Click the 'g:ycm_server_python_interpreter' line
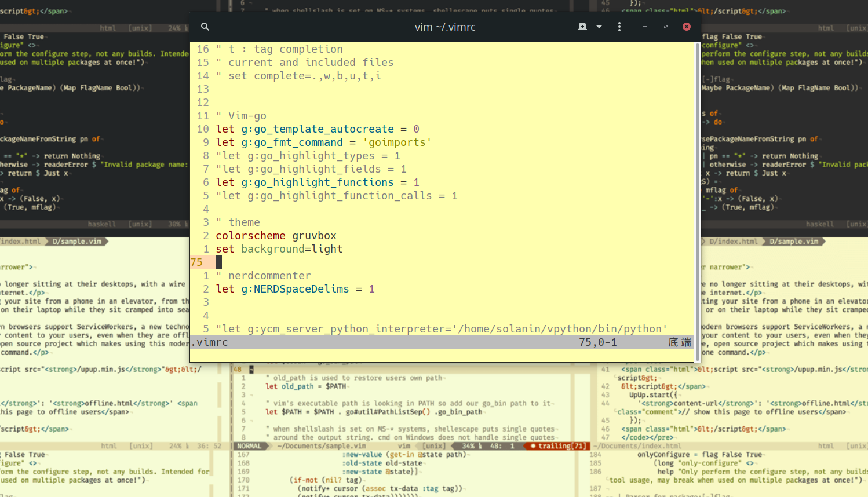 [442, 329]
